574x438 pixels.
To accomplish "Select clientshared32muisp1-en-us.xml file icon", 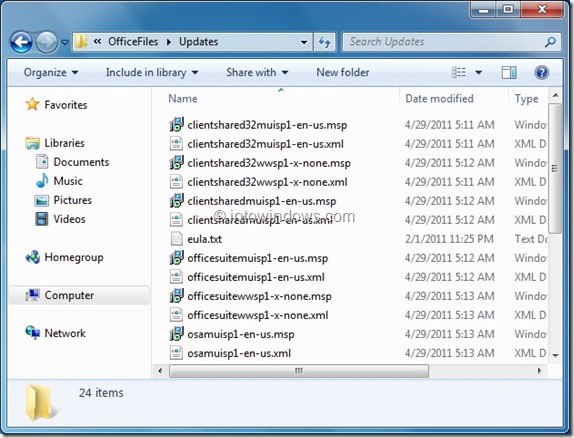I will (176, 144).
